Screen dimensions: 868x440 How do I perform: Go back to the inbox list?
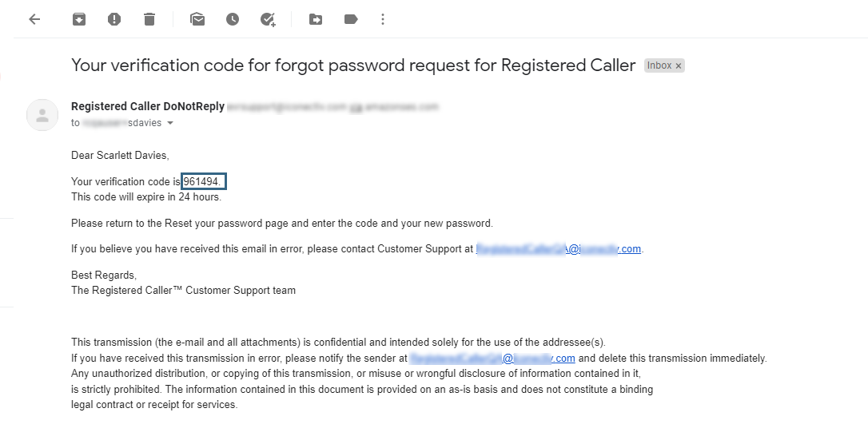pyautogui.click(x=34, y=19)
